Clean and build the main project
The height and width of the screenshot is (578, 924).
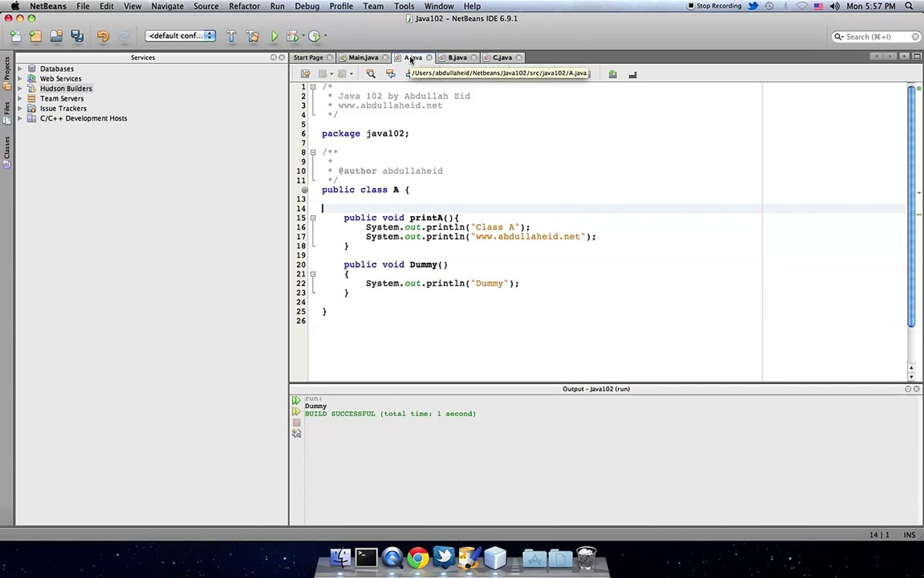click(x=253, y=36)
